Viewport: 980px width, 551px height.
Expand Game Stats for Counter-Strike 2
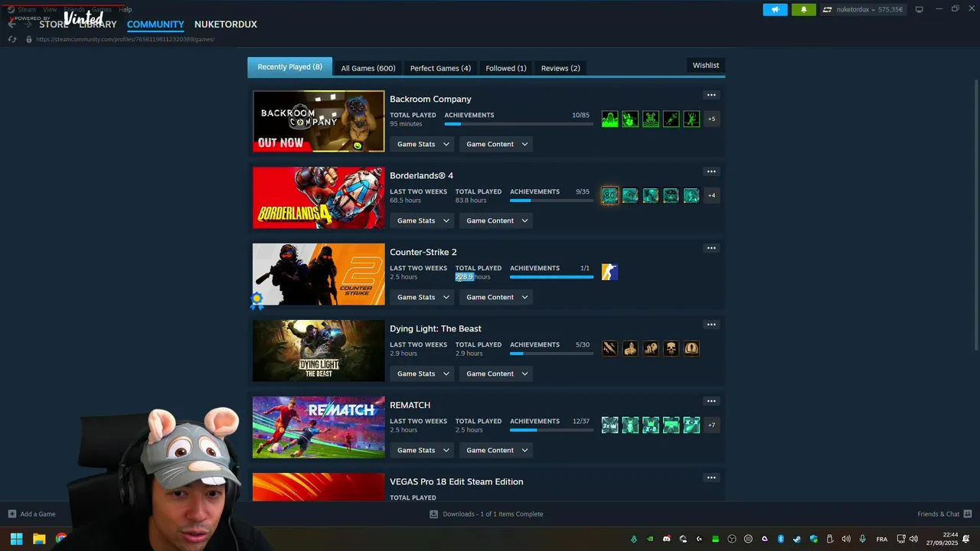click(423, 297)
